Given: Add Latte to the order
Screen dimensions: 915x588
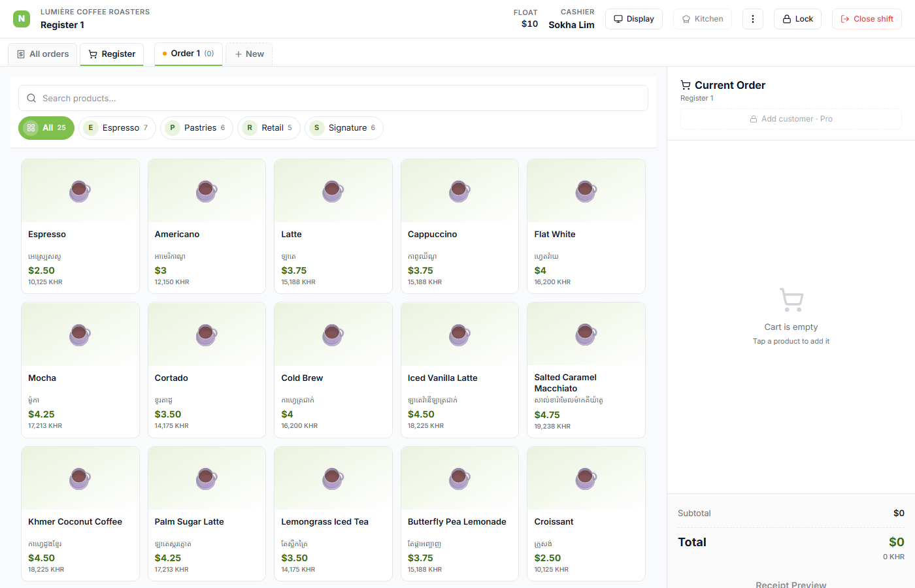Looking at the screenshot, I should coord(333,226).
